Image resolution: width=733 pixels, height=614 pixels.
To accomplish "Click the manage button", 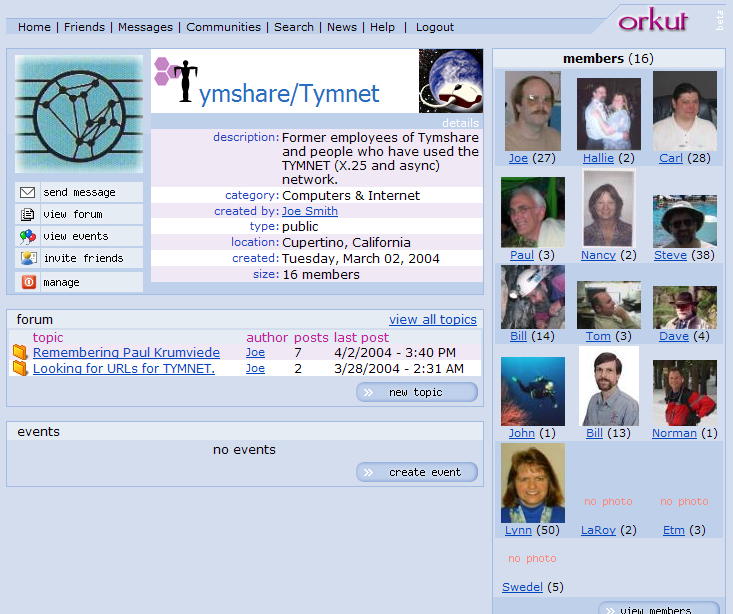I will pos(79,282).
